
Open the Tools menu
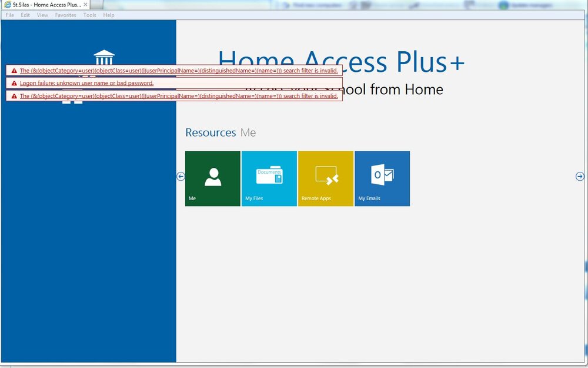[x=89, y=15]
